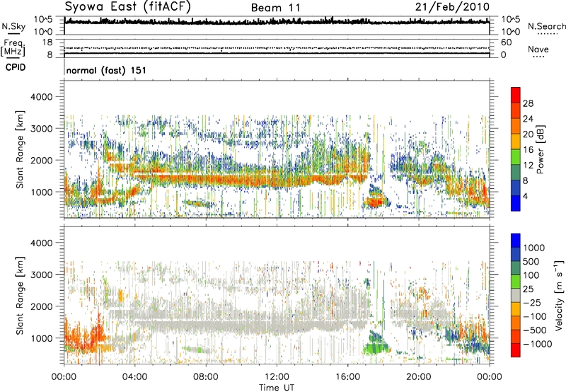Click the plot title "Syowa East (fitACF)"
Screen dimensions: 566x392
(x=128, y=7)
